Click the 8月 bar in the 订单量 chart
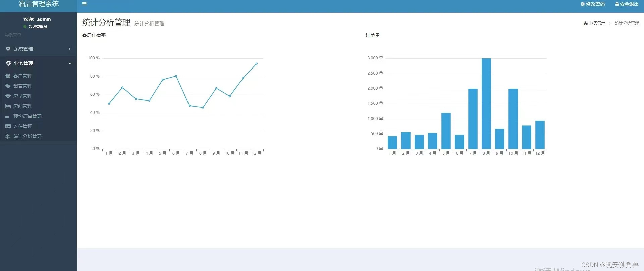Image resolution: width=644 pixels, height=271 pixels. tap(486, 104)
